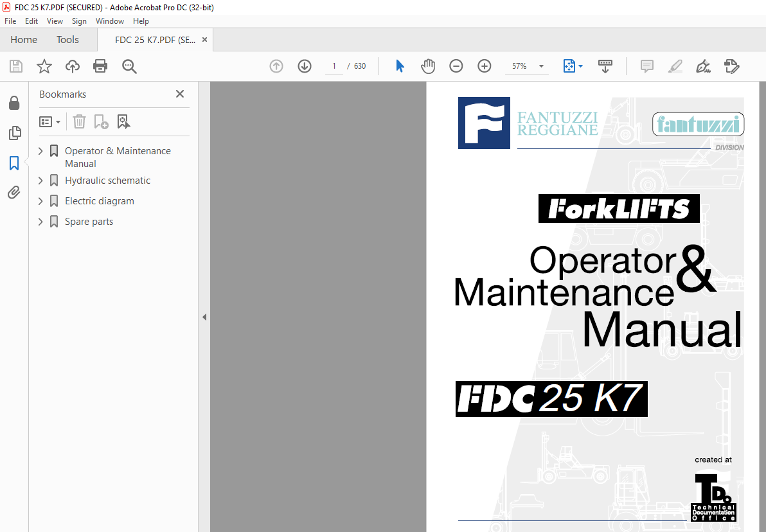Open bookmark options list menu
This screenshot has width=766, height=532.
[50, 121]
